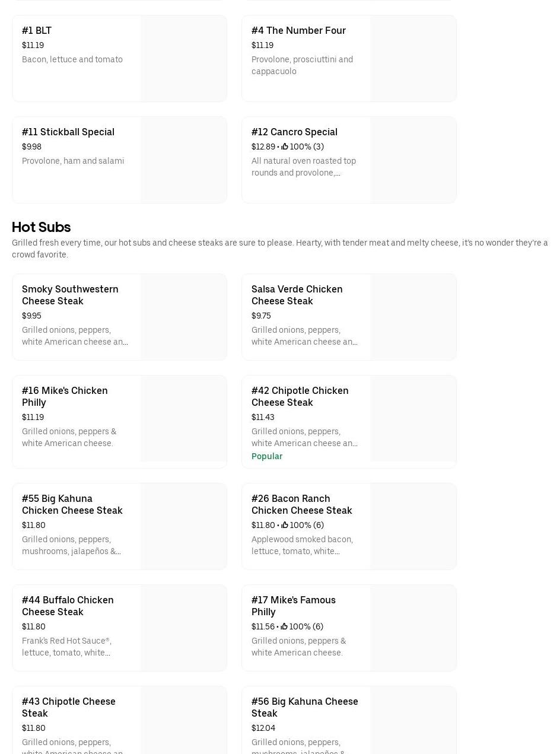Click the Smoky Southwestern Cheese Steak title
This screenshot has height=754, width=560.
70,295
